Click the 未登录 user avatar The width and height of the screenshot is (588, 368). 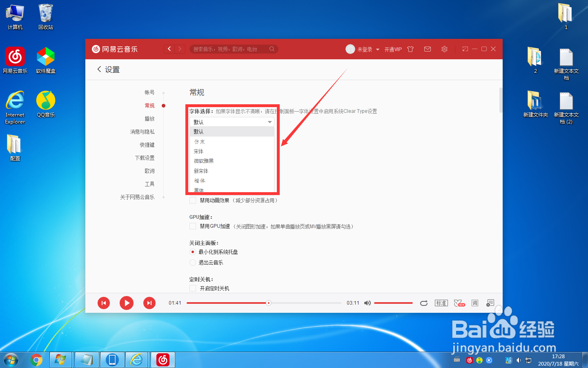[350, 49]
